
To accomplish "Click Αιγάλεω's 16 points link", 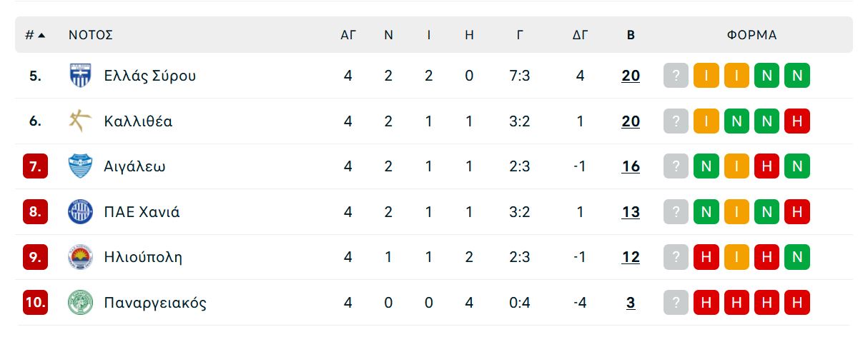I will [x=631, y=166].
